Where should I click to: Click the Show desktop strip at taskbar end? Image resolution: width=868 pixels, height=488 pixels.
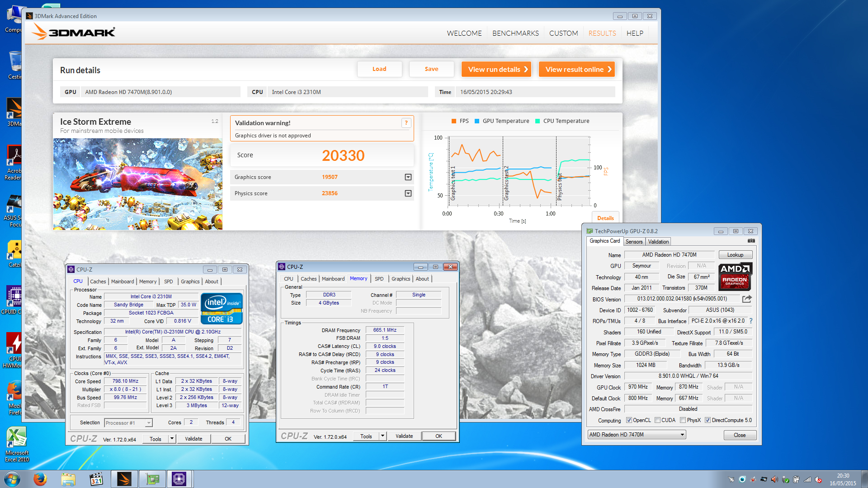(x=864, y=479)
